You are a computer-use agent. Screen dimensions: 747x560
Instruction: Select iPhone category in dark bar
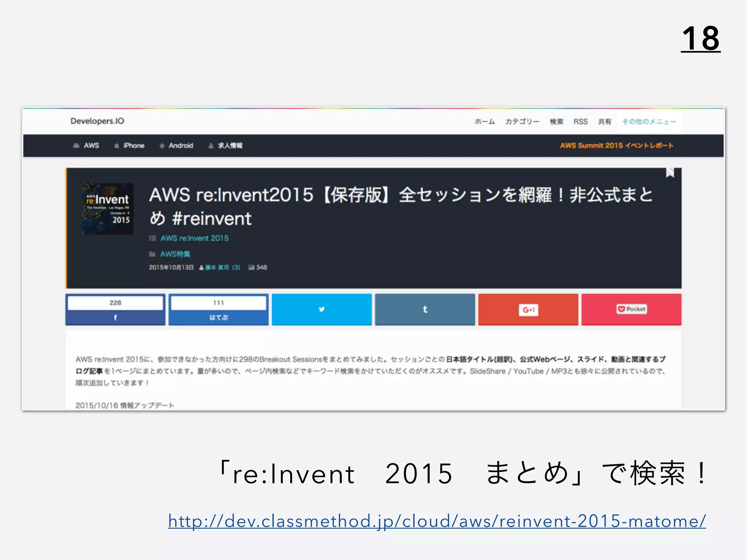[x=134, y=145]
